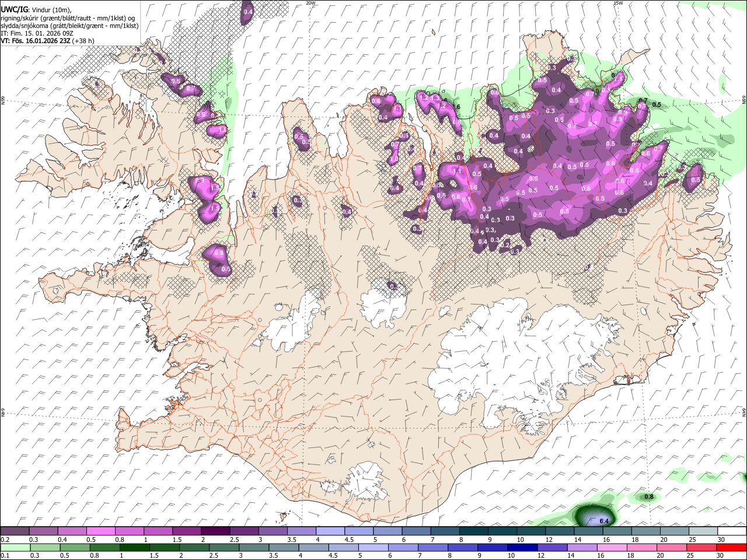
Task: Pick the snow legend swatch between 0.3 and 0.4
Action: [x=43, y=531]
